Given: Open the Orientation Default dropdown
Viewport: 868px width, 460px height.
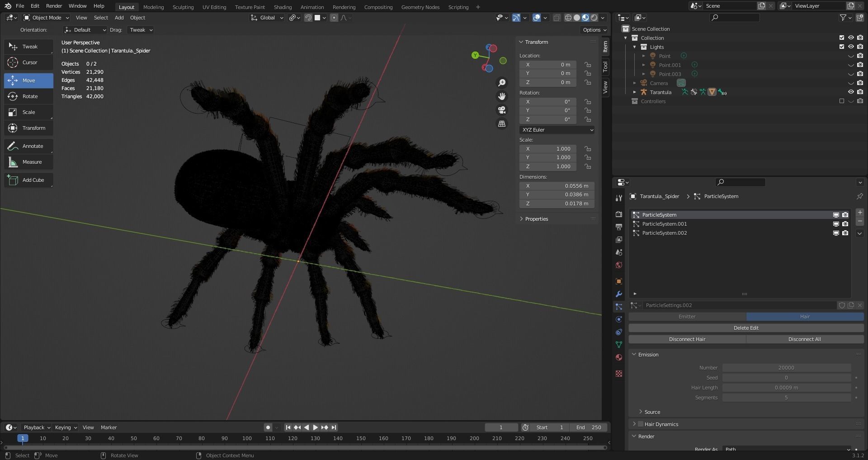Looking at the screenshot, I should (x=85, y=30).
